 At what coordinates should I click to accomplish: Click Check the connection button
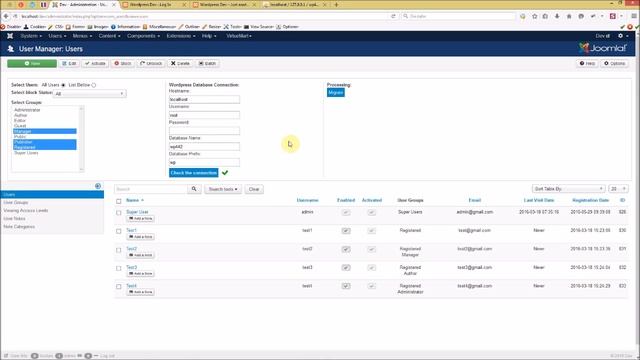(193, 173)
